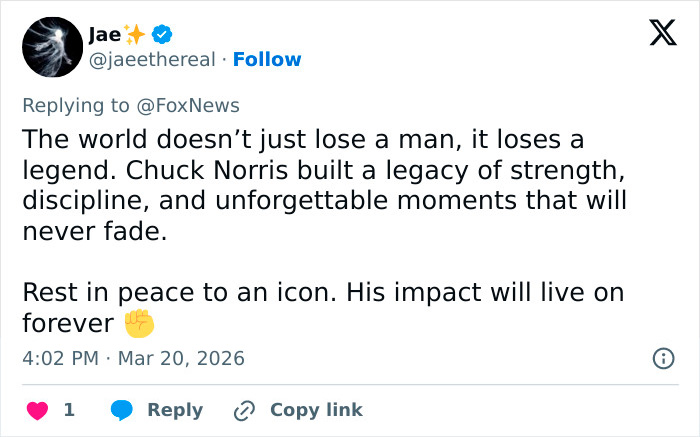Select the Copy link text label

coord(316,410)
